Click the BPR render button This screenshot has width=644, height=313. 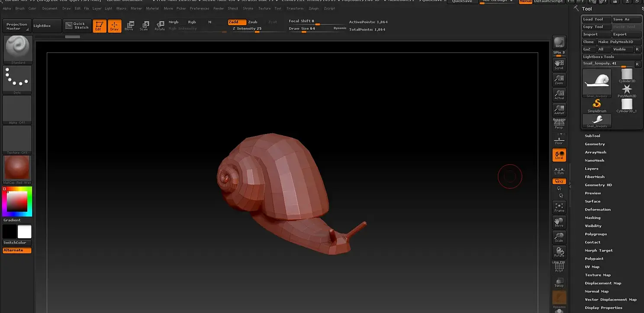coord(559,42)
